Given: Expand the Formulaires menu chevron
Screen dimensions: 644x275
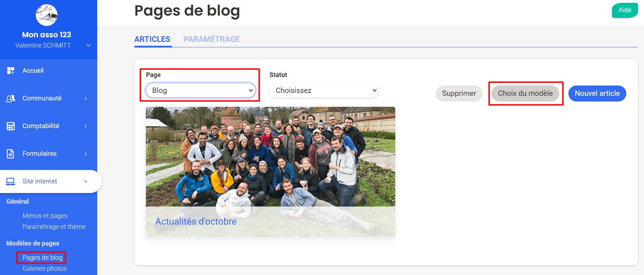Looking at the screenshot, I should tap(86, 154).
